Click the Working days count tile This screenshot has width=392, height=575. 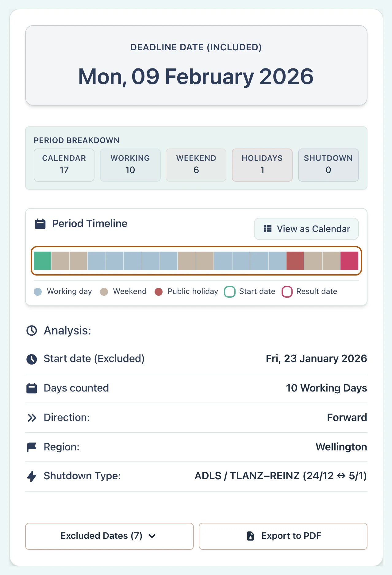coord(130,165)
